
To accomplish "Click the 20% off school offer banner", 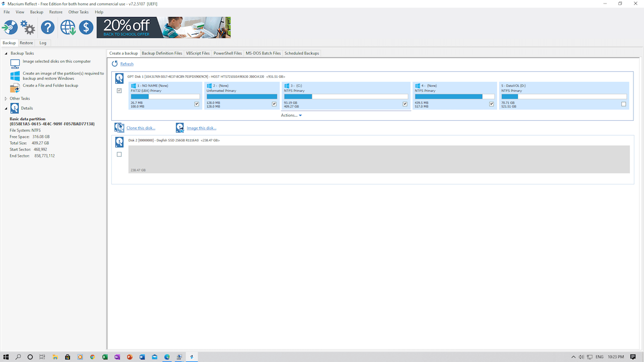I will tap(164, 28).
